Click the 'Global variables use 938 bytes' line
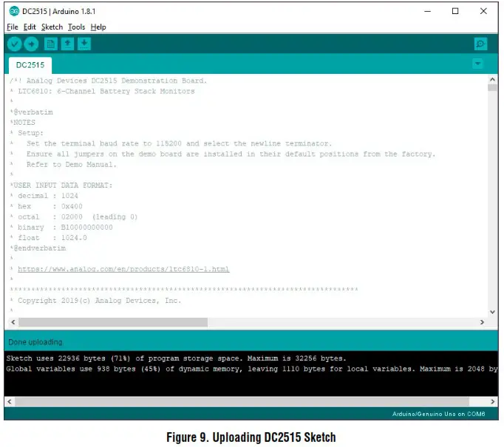The image size is (504, 447). tap(252, 369)
